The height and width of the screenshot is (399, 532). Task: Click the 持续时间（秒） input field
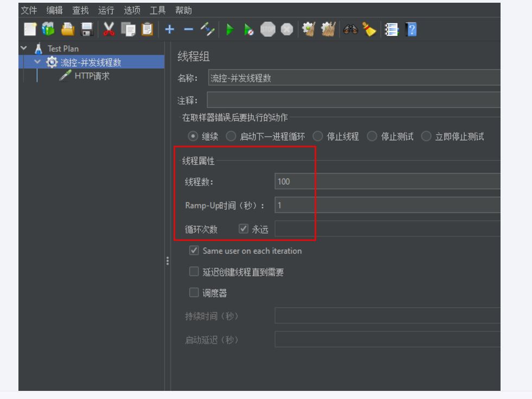387,316
